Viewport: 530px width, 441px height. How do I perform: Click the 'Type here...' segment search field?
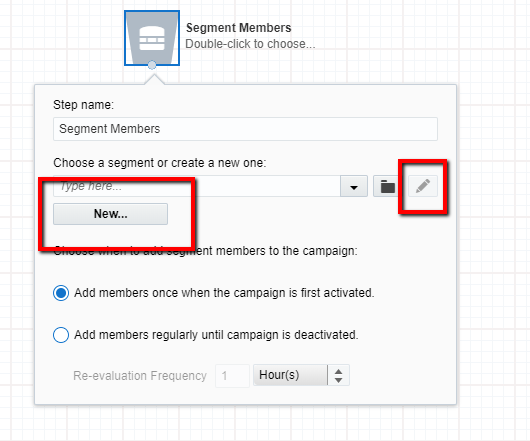pyautogui.click(x=197, y=186)
